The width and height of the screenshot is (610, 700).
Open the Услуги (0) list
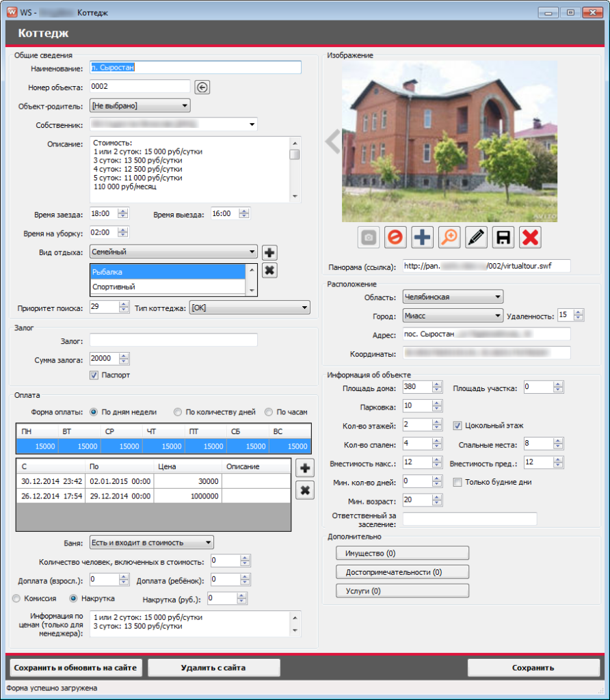pyautogui.click(x=402, y=591)
